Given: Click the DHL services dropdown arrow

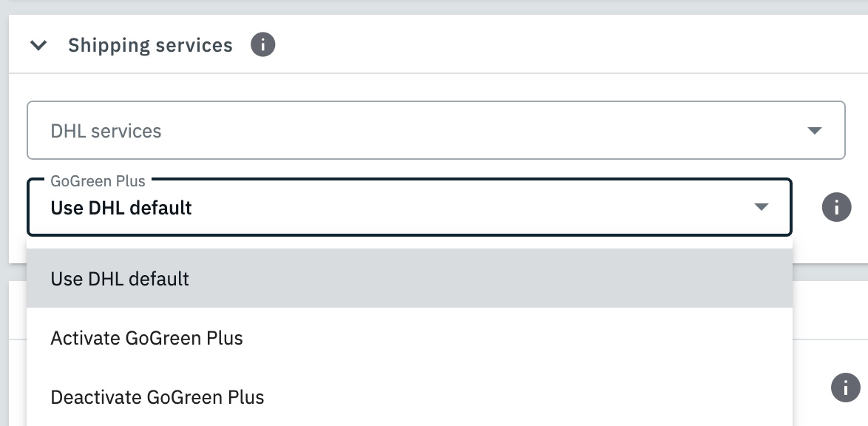Looking at the screenshot, I should 814,131.
